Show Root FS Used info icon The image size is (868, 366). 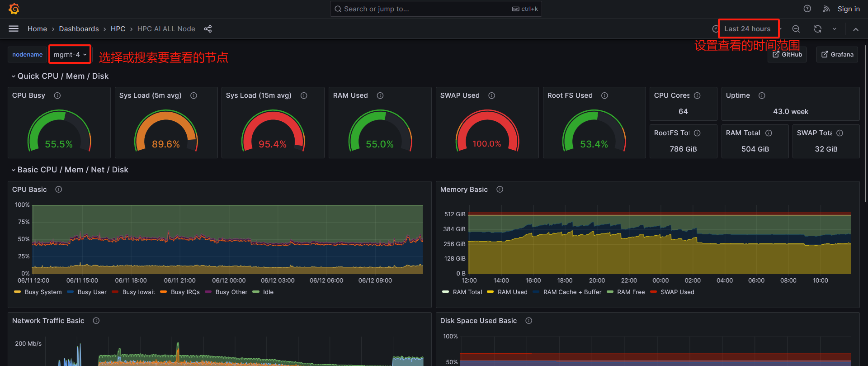tap(604, 95)
